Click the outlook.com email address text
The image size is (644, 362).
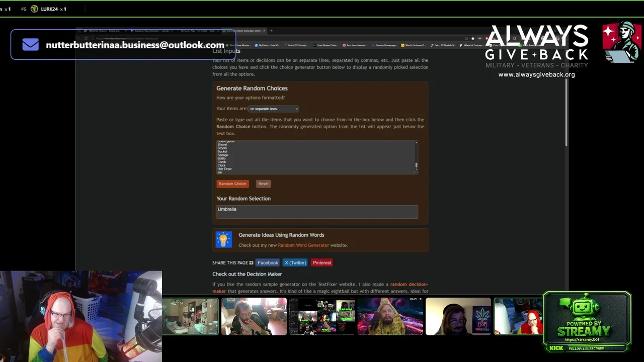click(x=135, y=45)
